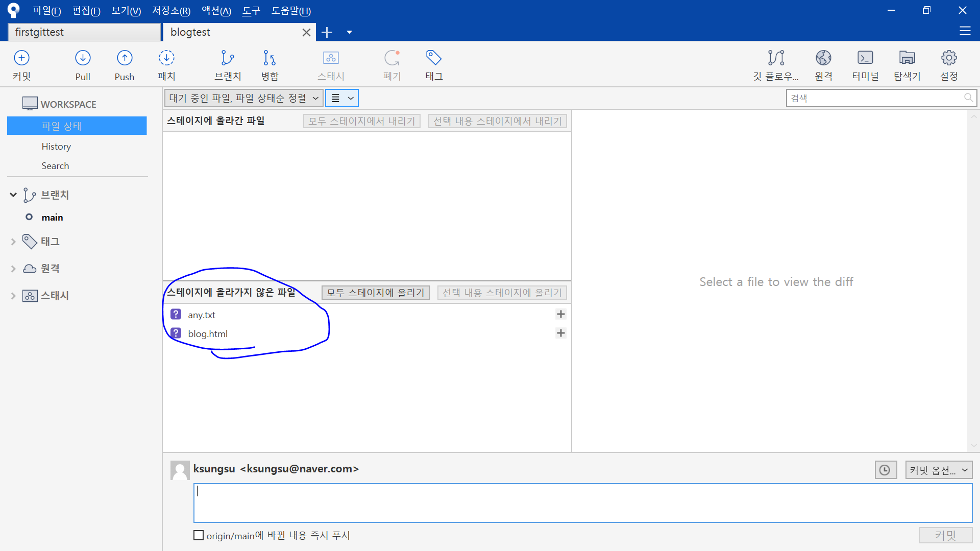The image size is (980, 551).
Task: Open the Explorer (탐색기) toolbar icon
Action: click(907, 65)
